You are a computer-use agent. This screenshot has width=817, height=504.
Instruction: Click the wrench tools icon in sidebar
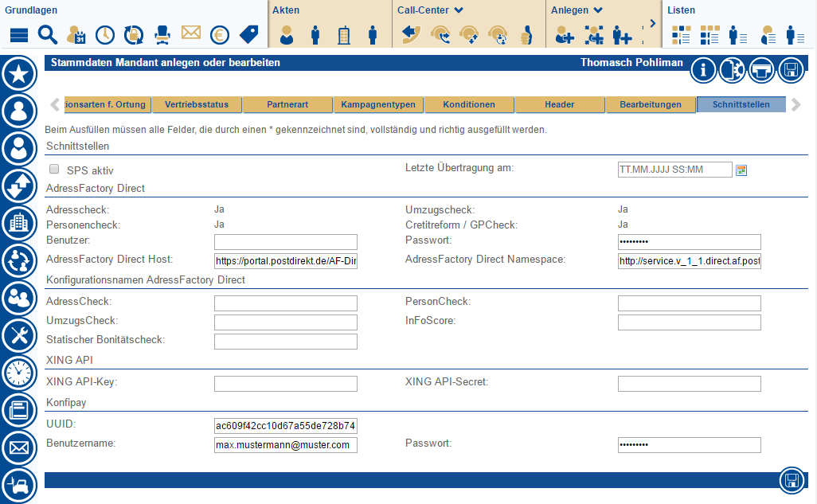click(19, 335)
